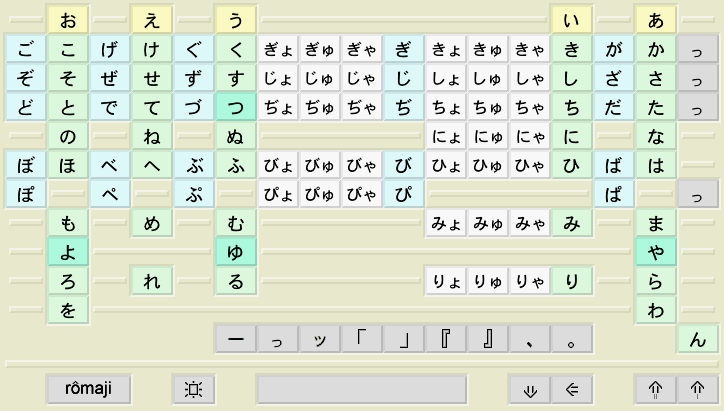Tap the りょ combination key
The width and height of the screenshot is (724, 411).
click(x=446, y=281)
